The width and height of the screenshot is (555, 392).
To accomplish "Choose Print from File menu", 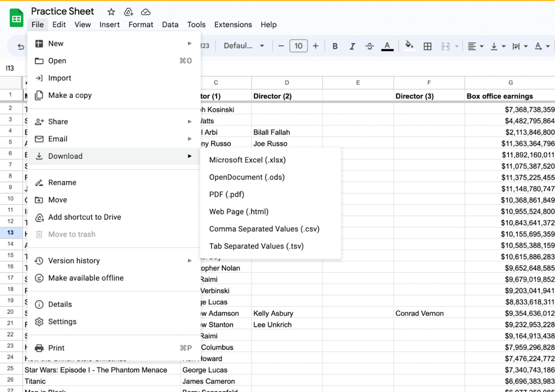I will pos(114,348).
